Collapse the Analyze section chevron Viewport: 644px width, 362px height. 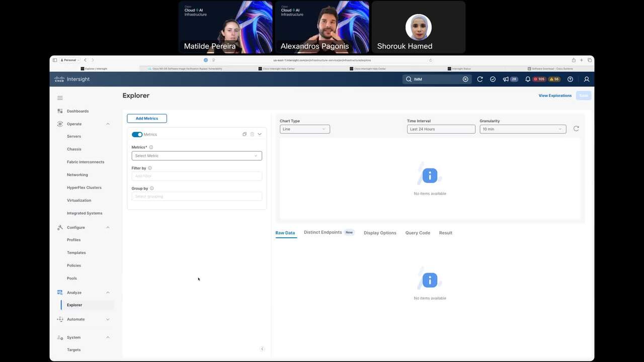tap(108, 292)
